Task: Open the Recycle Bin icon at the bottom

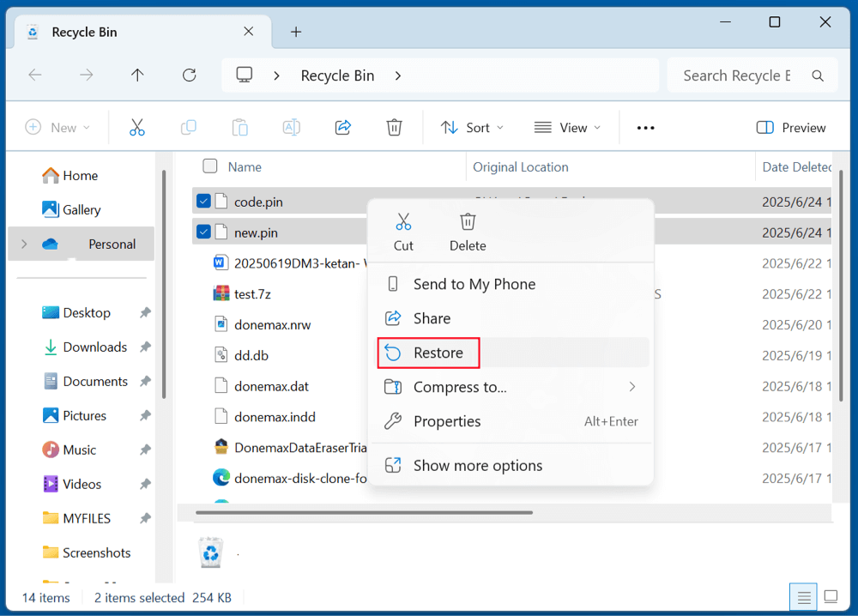Action: click(211, 553)
